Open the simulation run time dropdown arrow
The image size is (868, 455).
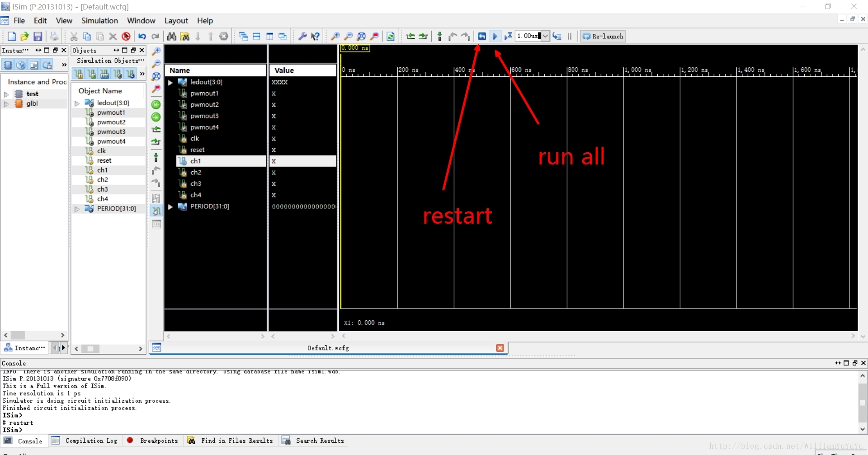pos(545,36)
